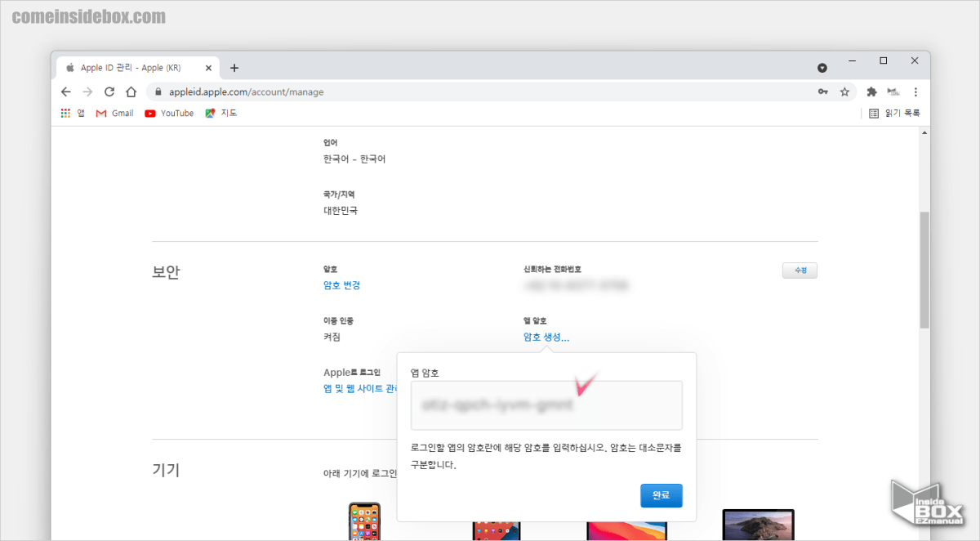Click the profile dropdown circle icon in tab bar

[x=822, y=67]
